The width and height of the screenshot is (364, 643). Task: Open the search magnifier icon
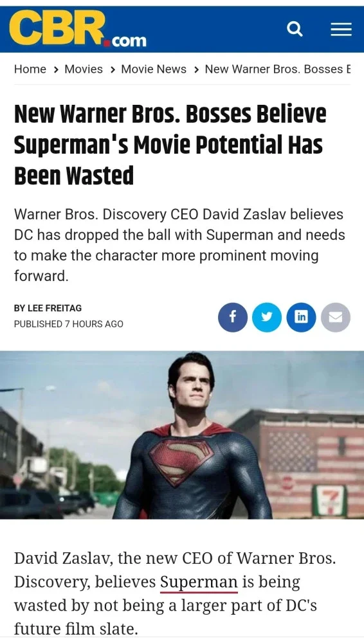point(295,29)
